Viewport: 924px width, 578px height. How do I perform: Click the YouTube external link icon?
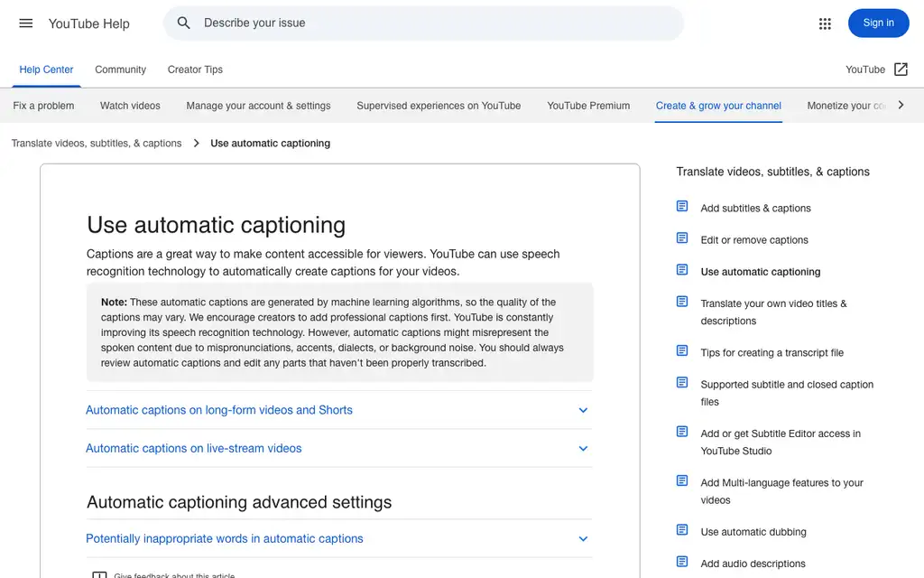[x=901, y=70]
